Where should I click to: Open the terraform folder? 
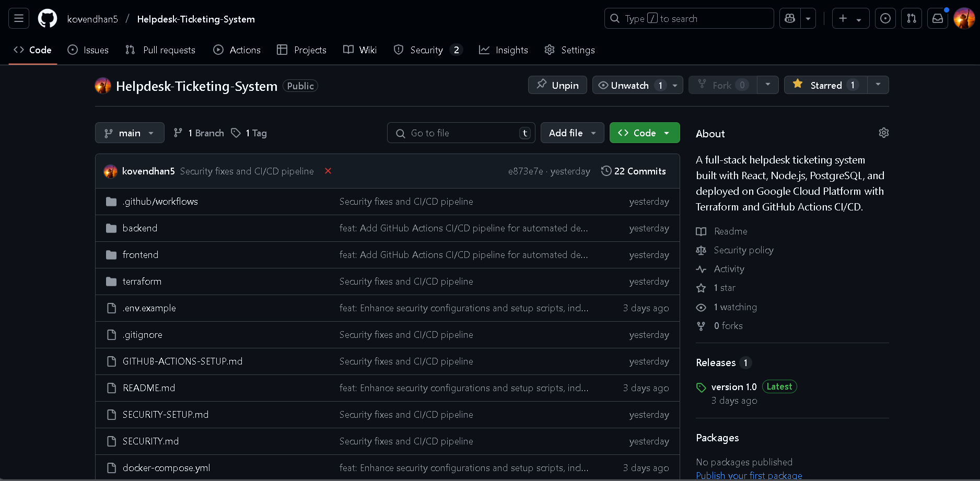pyautogui.click(x=142, y=281)
